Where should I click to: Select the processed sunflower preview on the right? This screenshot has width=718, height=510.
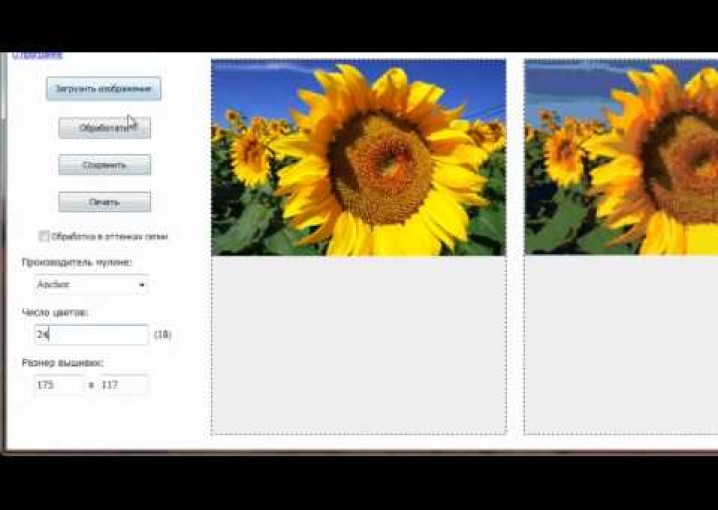point(620,157)
